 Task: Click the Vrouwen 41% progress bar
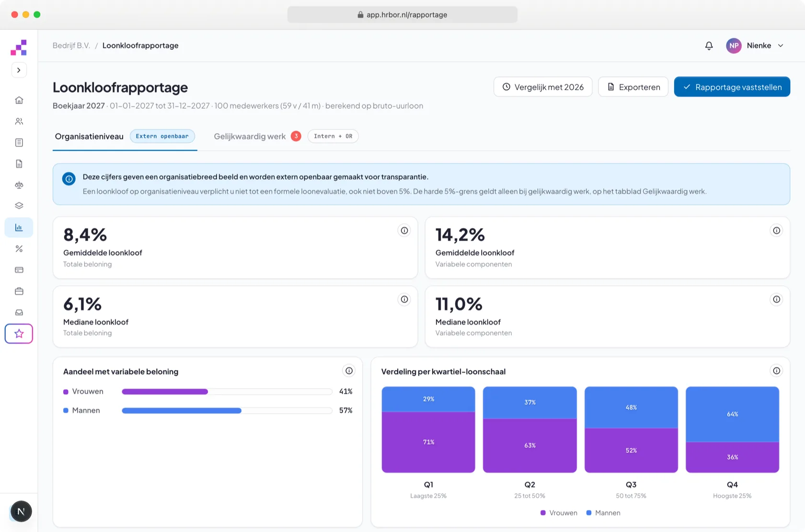(x=227, y=392)
